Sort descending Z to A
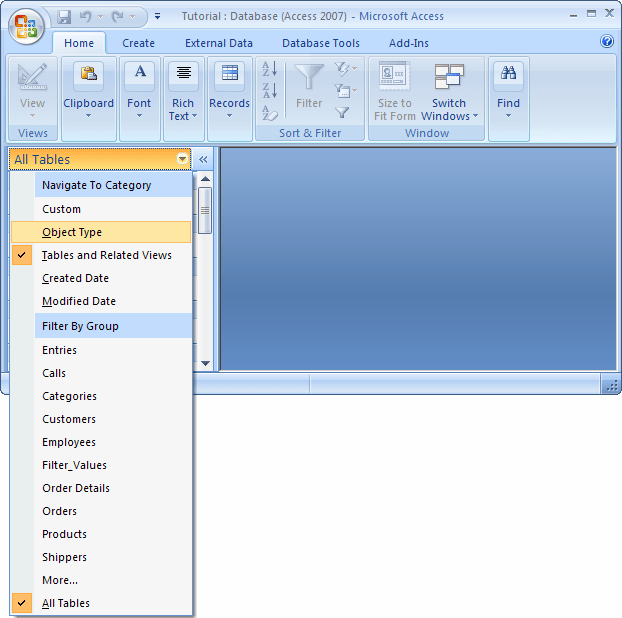Screen dimensions: 622x618 pyautogui.click(x=269, y=91)
